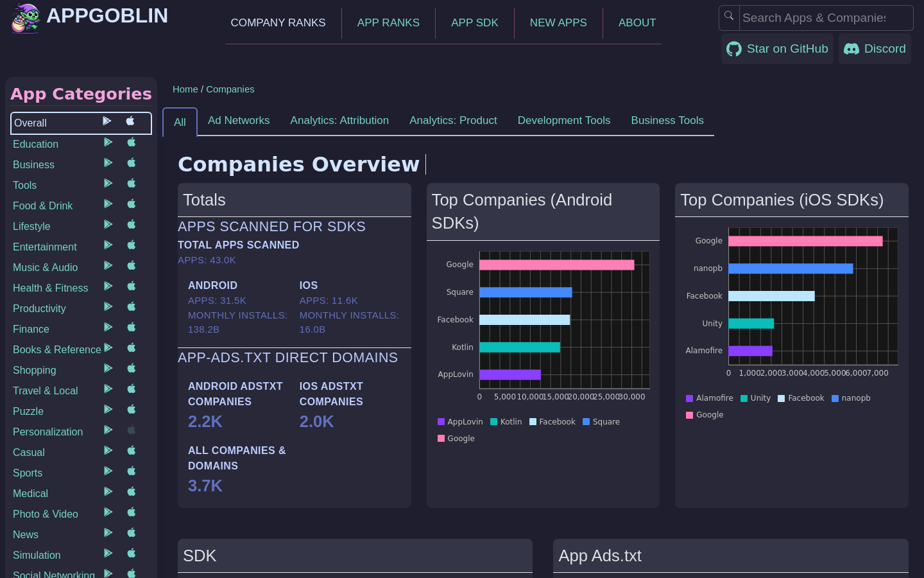Open Google Play icon in Overall row

click(x=107, y=121)
